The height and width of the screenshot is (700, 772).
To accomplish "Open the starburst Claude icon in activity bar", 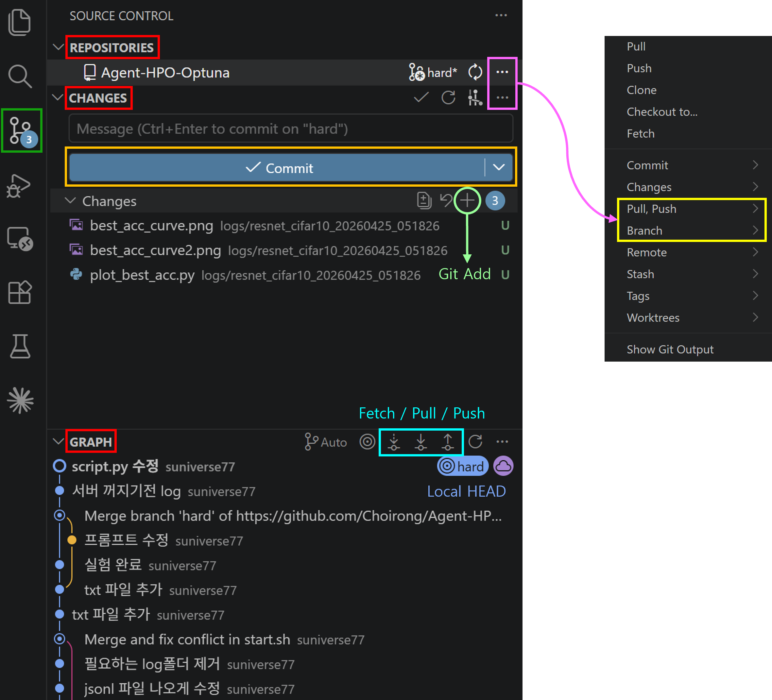I will [20, 401].
